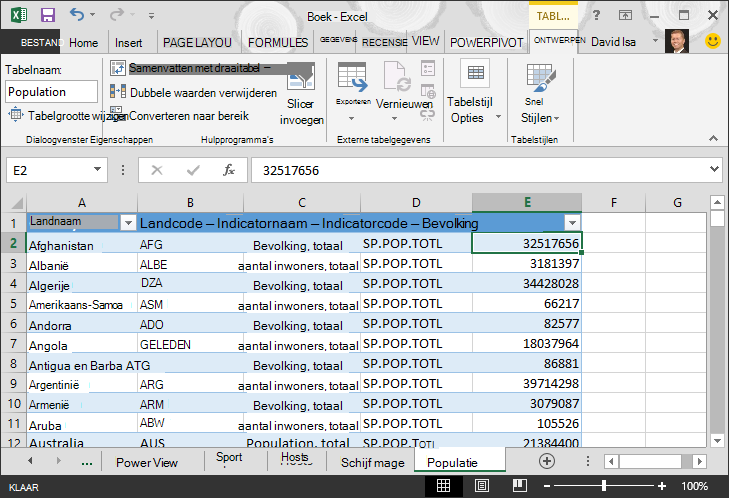
Task: Click Slicer invoegen
Action: [x=301, y=95]
